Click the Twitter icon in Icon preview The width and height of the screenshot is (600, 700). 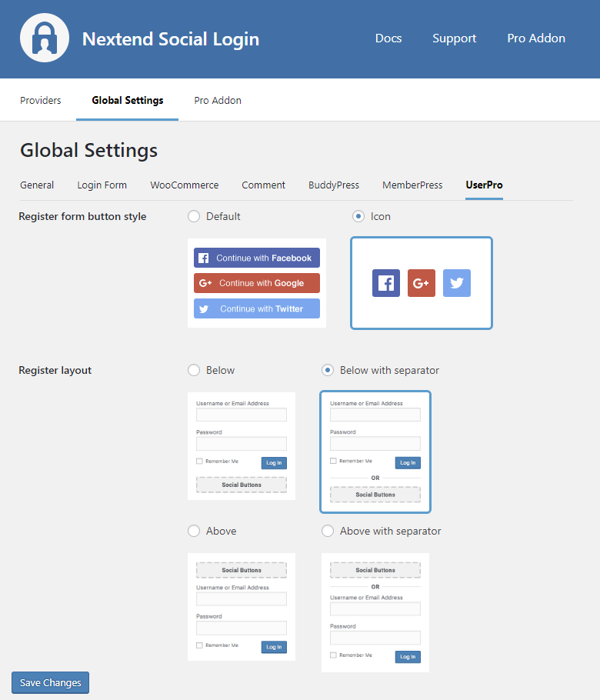point(457,283)
